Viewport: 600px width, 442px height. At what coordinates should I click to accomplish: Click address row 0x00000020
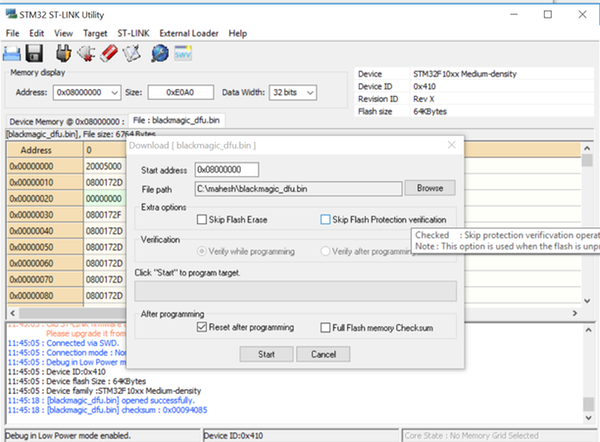coord(45,199)
